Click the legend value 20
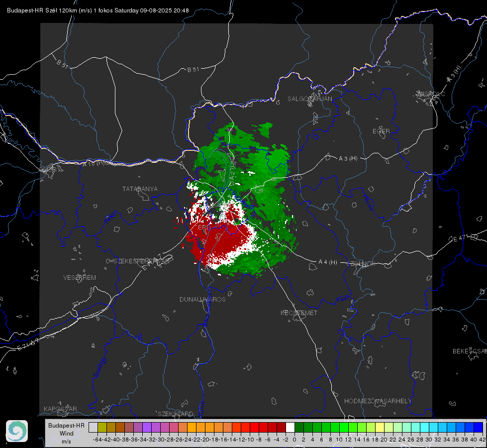487x448 pixels. point(384,440)
